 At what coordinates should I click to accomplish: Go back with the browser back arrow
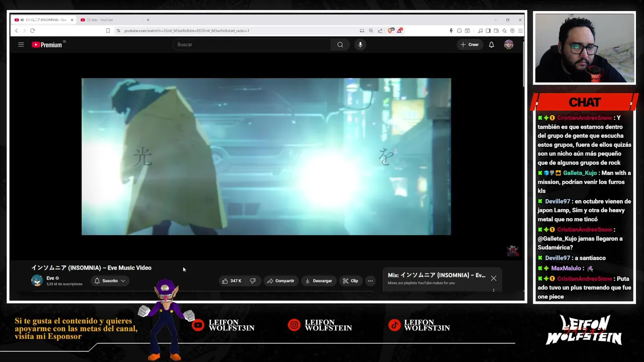click(x=17, y=31)
